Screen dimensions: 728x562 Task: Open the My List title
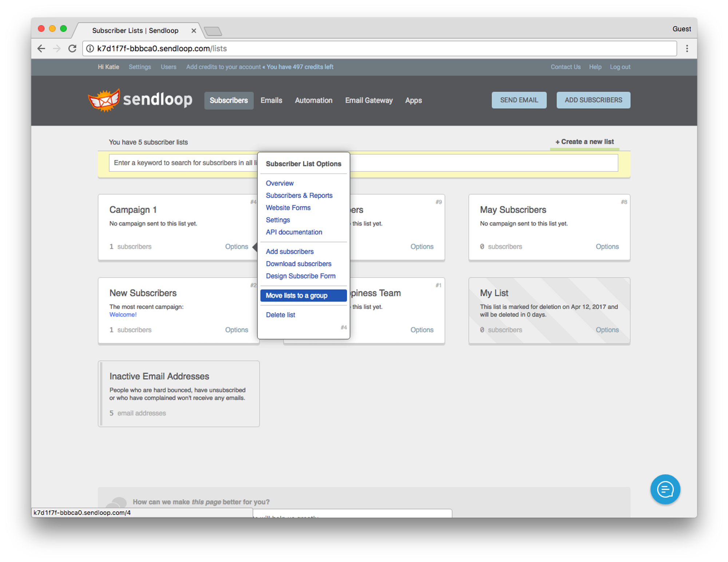pyautogui.click(x=494, y=293)
